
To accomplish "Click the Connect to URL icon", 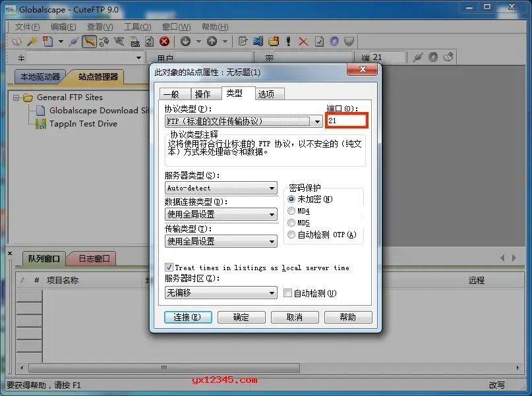I will [134, 42].
